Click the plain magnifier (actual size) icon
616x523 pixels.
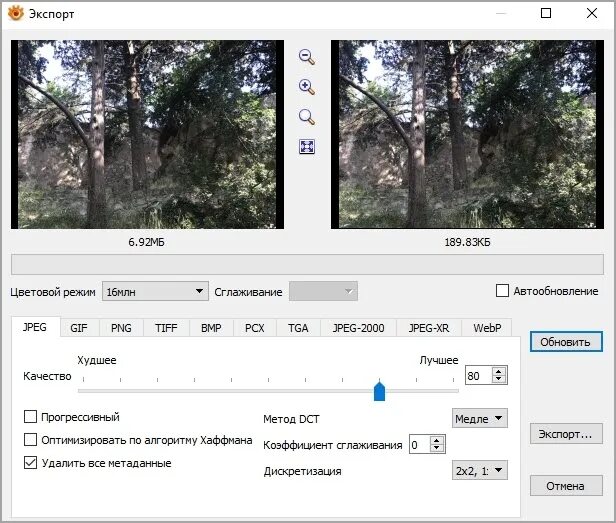[307, 117]
